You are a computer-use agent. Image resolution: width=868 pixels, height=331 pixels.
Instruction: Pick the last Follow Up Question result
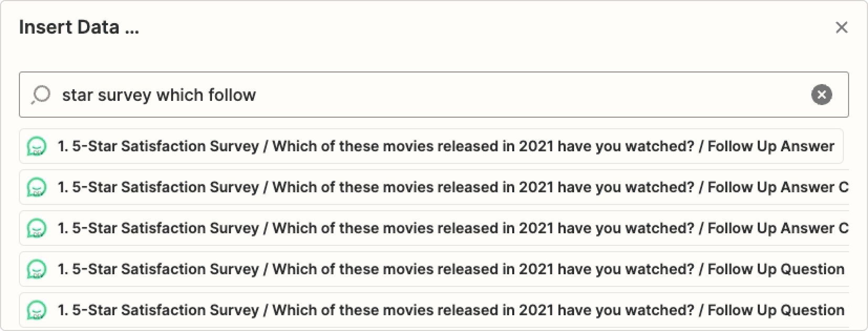coord(434,310)
